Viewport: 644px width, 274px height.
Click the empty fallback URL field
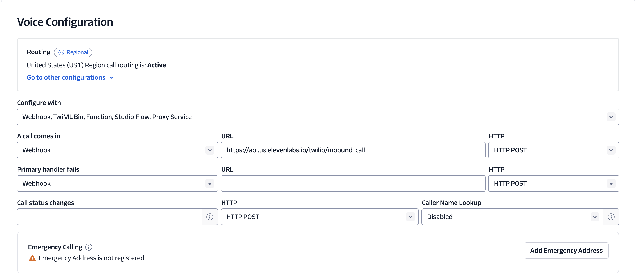click(353, 183)
